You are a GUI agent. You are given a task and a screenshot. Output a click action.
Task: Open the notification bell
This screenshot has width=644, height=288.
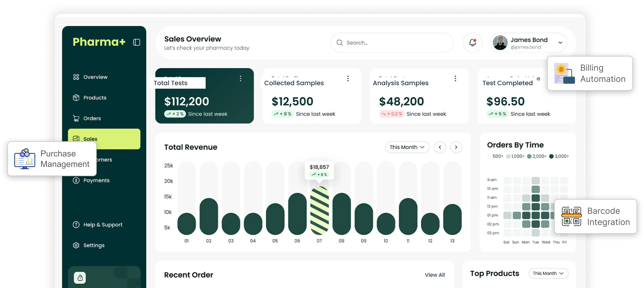tap(472, 43)
